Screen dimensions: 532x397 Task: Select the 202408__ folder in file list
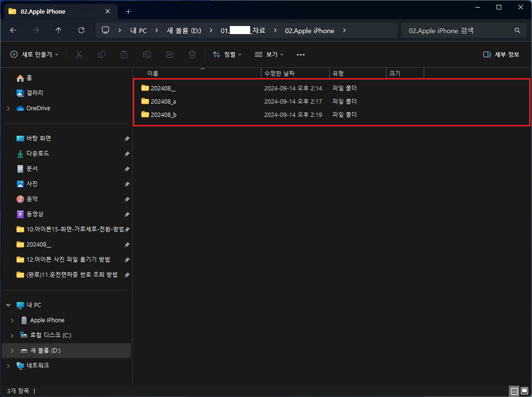click(x=163, y=88)
